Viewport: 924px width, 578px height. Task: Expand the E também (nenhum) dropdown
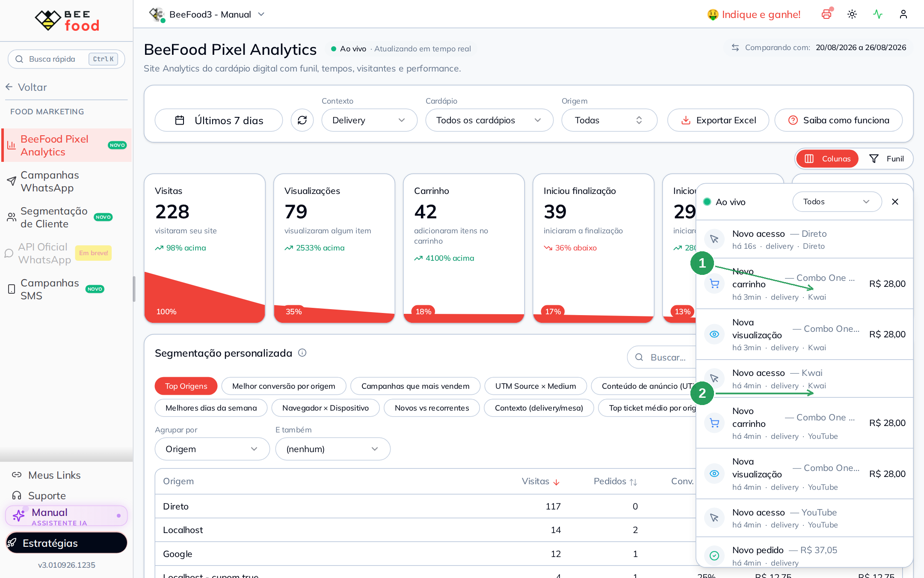[x=333, y=449]
